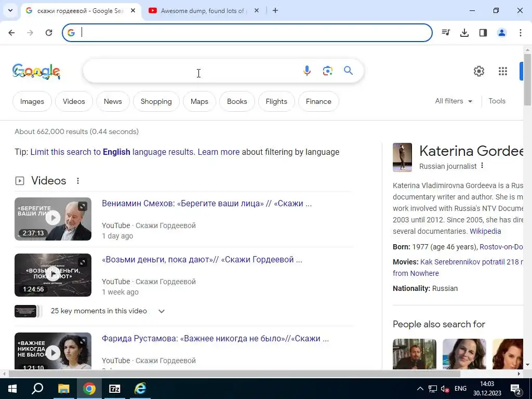The image size is (532, 399).
Task: Open Kak Serebrennikov potratil movie link
Action: point(472,262)
